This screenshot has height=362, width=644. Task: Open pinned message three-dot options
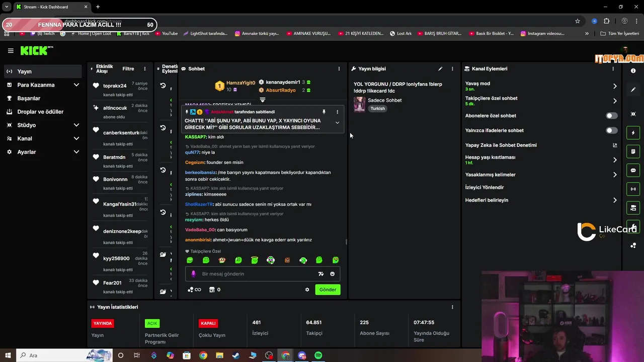[338, 112]
